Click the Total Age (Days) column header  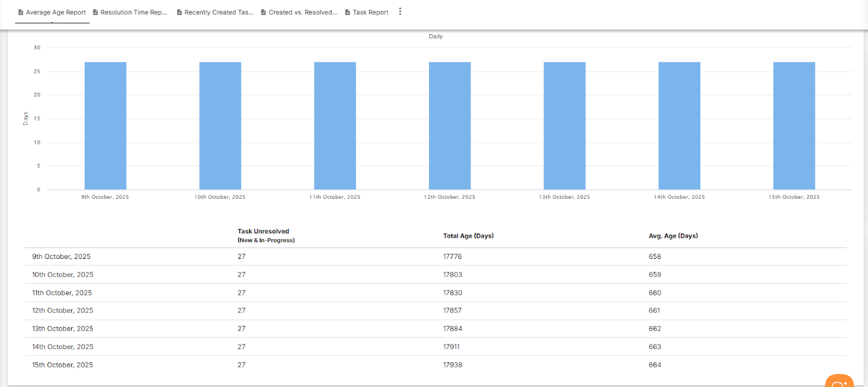[x=468, y=236]
